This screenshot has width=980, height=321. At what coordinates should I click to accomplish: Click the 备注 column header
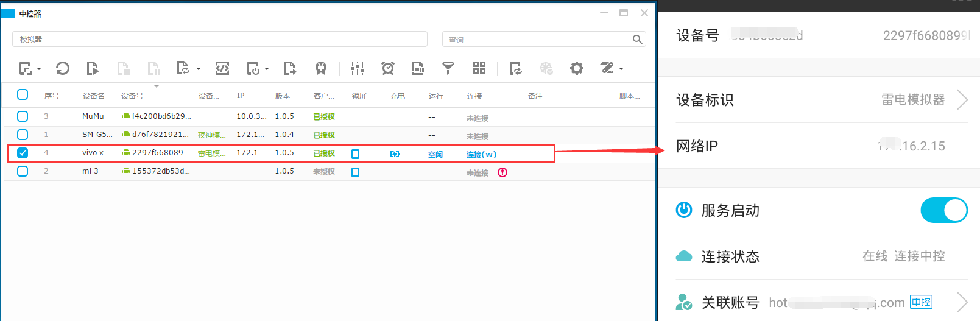pyautogui.click(x=535, y=96)
